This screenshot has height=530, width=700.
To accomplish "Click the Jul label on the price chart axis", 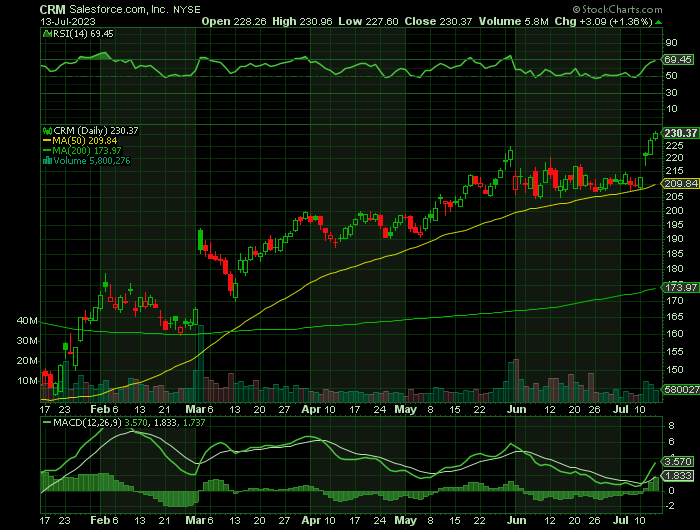I will (x=621, y=409).
